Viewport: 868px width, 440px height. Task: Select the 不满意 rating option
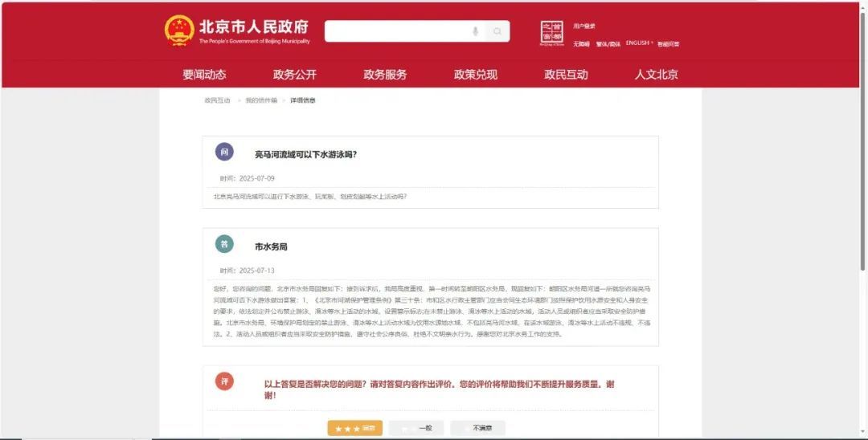coord(478,429)
